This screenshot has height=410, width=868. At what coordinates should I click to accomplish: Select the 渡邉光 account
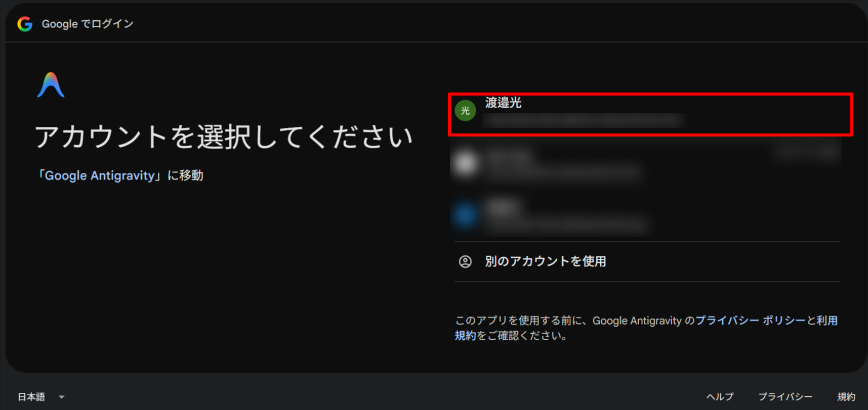(650, 114)
